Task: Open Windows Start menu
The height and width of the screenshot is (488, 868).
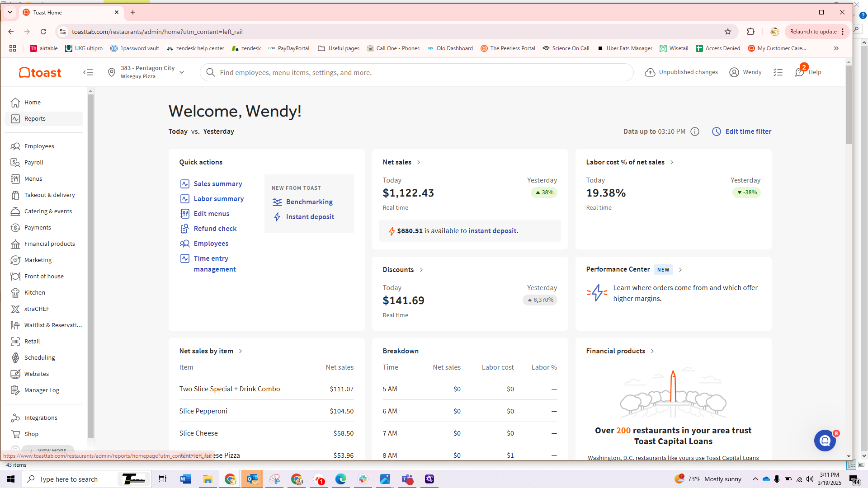Action: coord(11,479)
